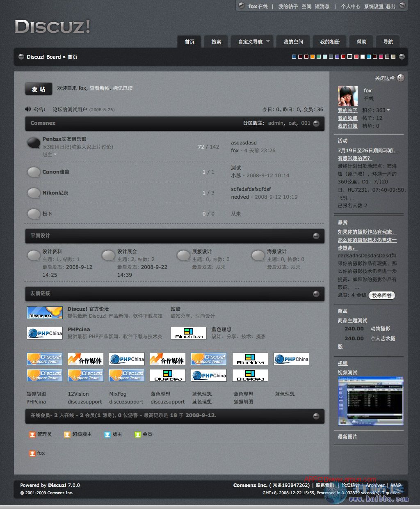Screen dimensions: 420x509
Task: Click the 我来回答 button
Action: [x=381, y=295]
